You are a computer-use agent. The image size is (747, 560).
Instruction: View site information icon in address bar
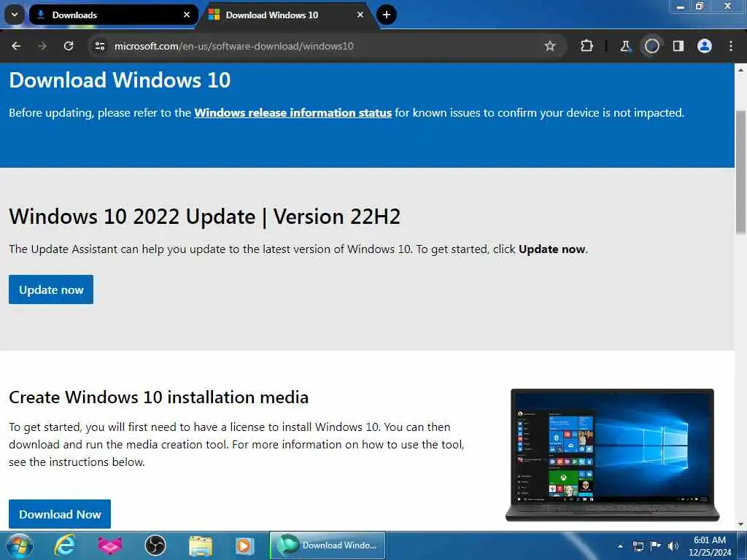[99, 46]
